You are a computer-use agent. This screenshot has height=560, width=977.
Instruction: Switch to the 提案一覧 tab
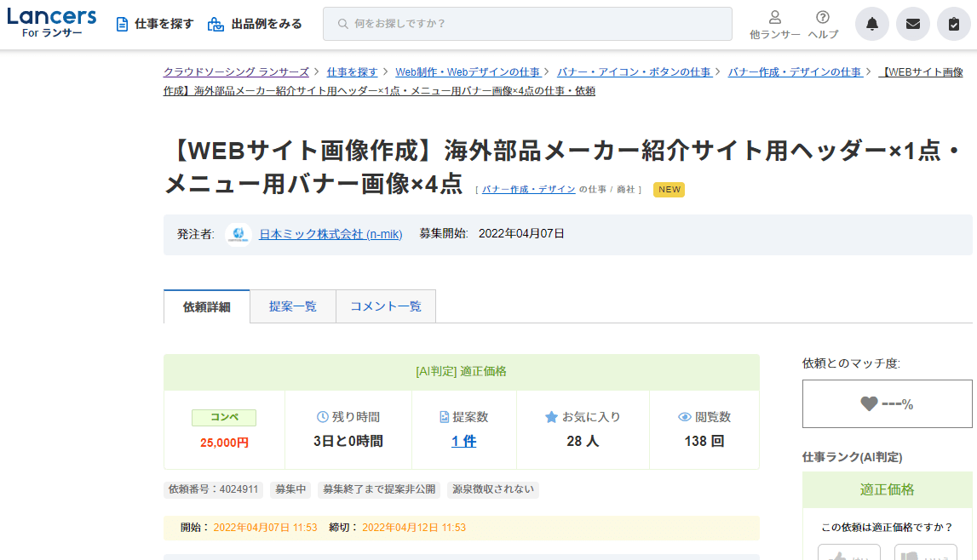point(292,306)
